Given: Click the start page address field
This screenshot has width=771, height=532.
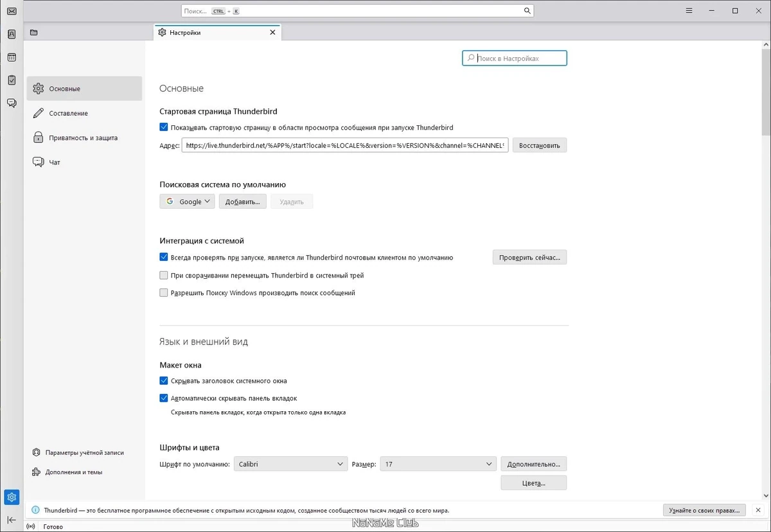Looking at the screenshot, I should tap(345, 145).
